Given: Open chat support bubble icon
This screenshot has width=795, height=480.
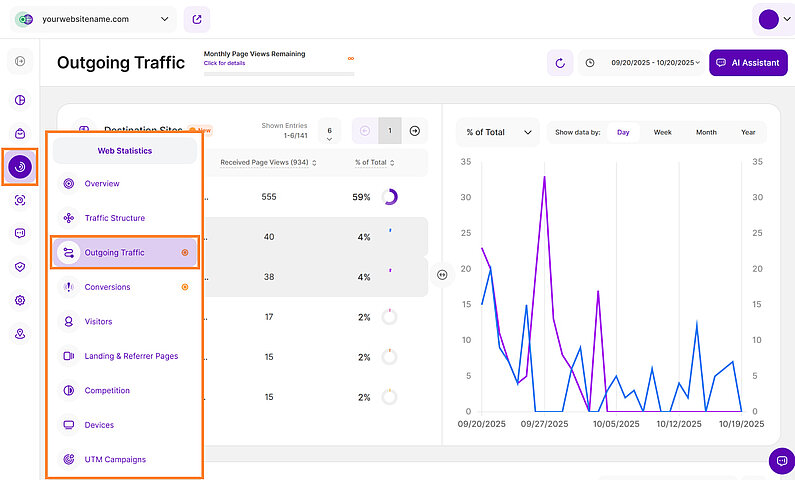Looking at the screenshot, I should [x=781, y=460].
